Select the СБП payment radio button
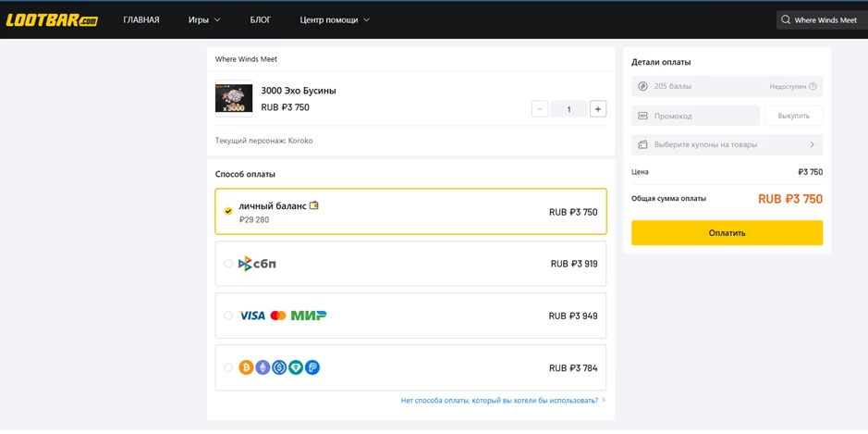The image size is (868, 434). [228, 264]
